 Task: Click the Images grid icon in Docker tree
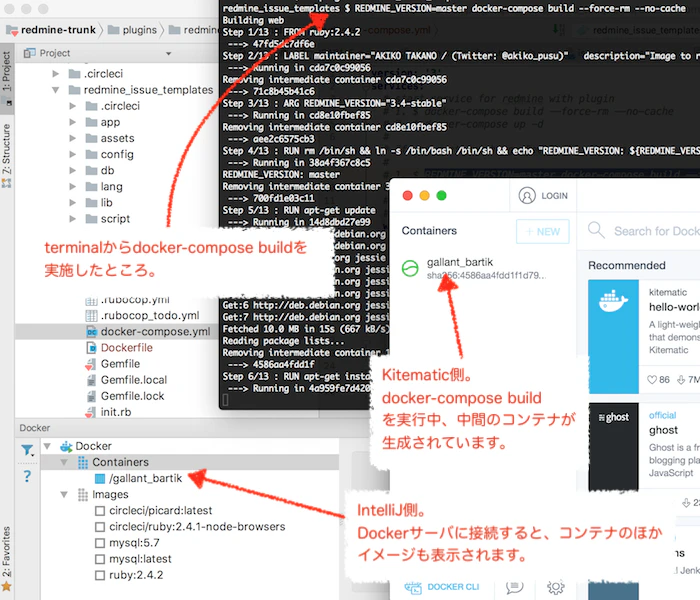pyautogui.click(x=83, y=495)
